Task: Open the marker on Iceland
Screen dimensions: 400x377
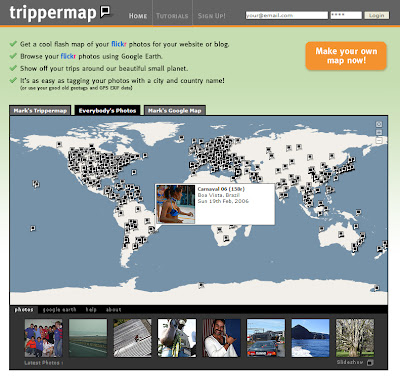Action: (181, 137)
